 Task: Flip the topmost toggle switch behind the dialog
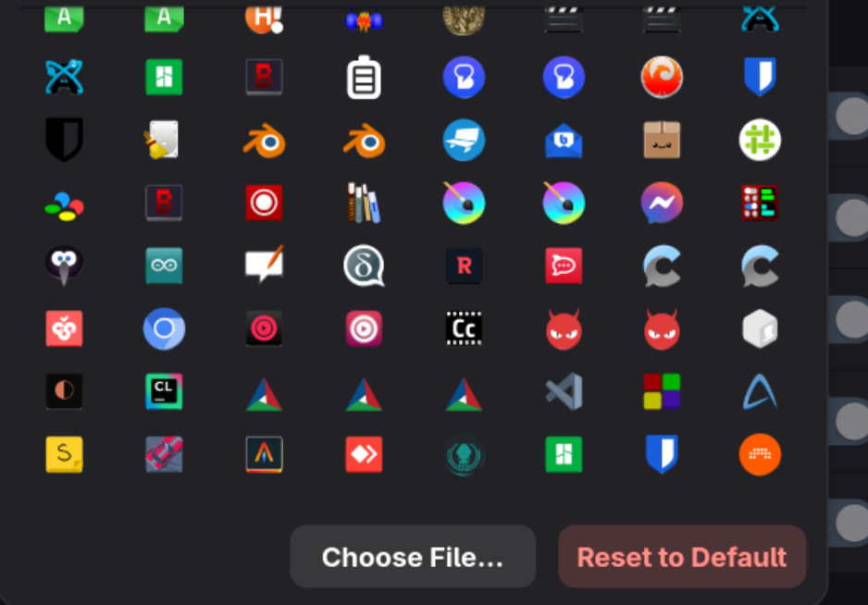point(849,117)
